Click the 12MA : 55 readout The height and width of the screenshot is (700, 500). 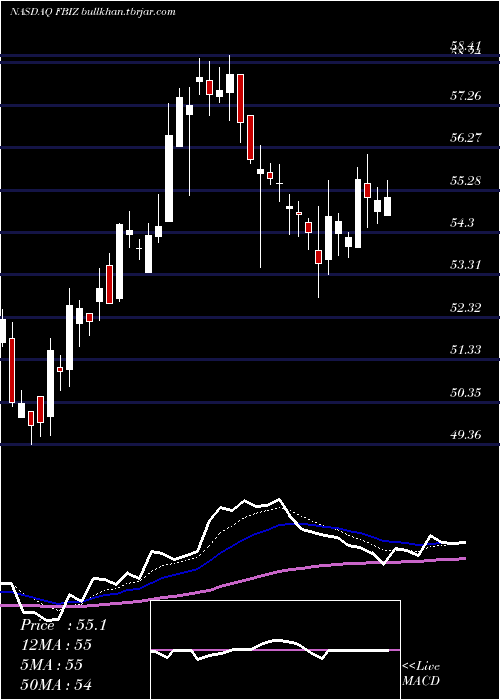(56, 645)
